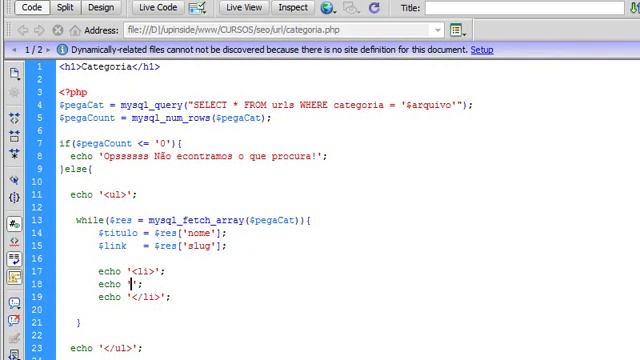
Task: Stop loading with the stop icon
Action: click(x=58, y=30)
